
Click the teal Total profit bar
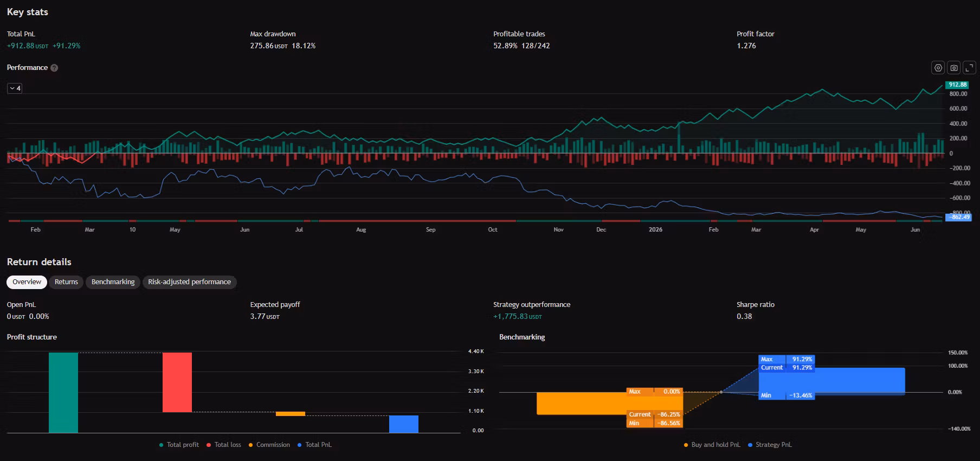point(63,393)
